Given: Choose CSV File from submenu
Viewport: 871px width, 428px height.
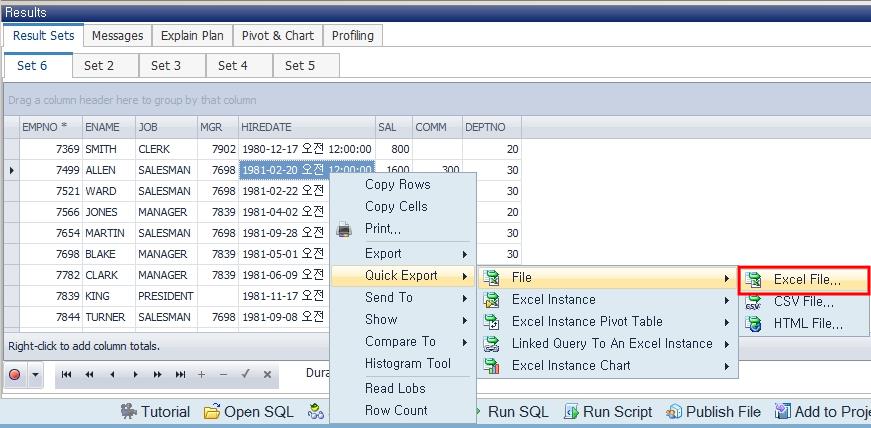Looking at the screenshot, I should tap(803, 302).
